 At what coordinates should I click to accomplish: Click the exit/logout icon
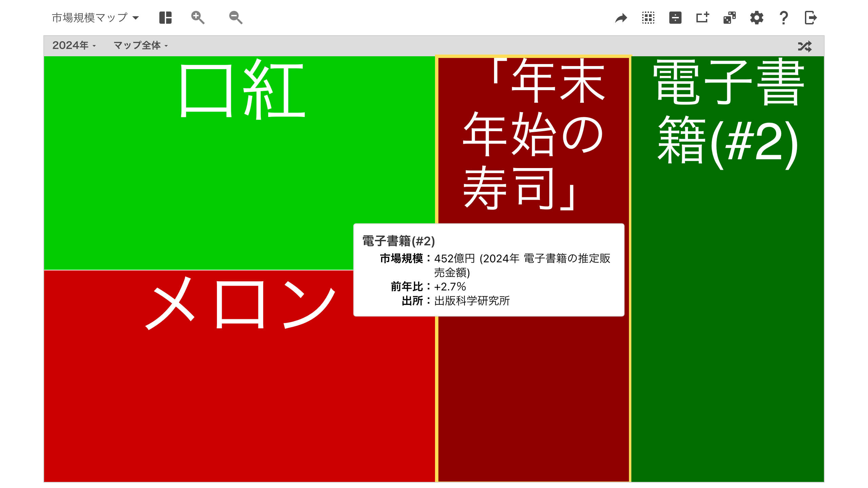[811, 18]
